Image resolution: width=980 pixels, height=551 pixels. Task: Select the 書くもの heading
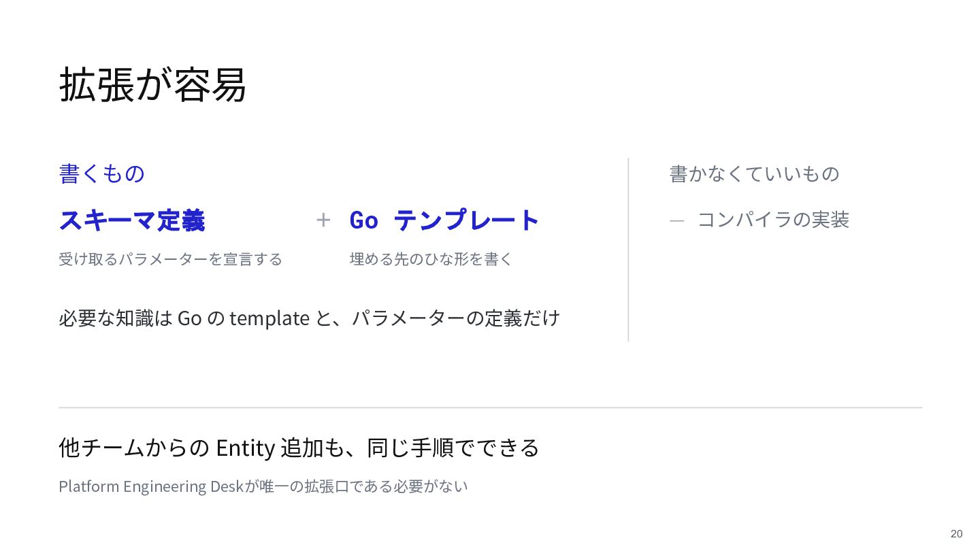[x=102, y=173]
